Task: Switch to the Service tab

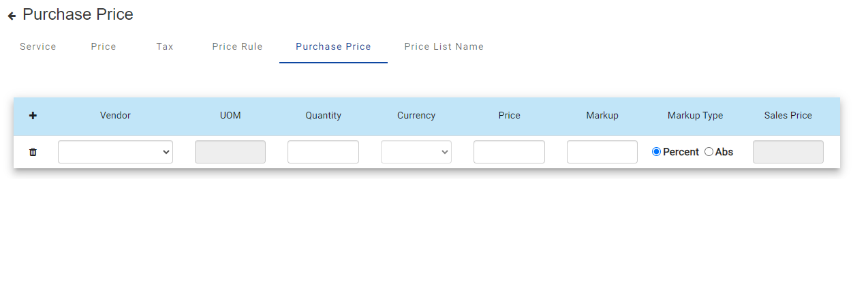Action: [38, 47]
